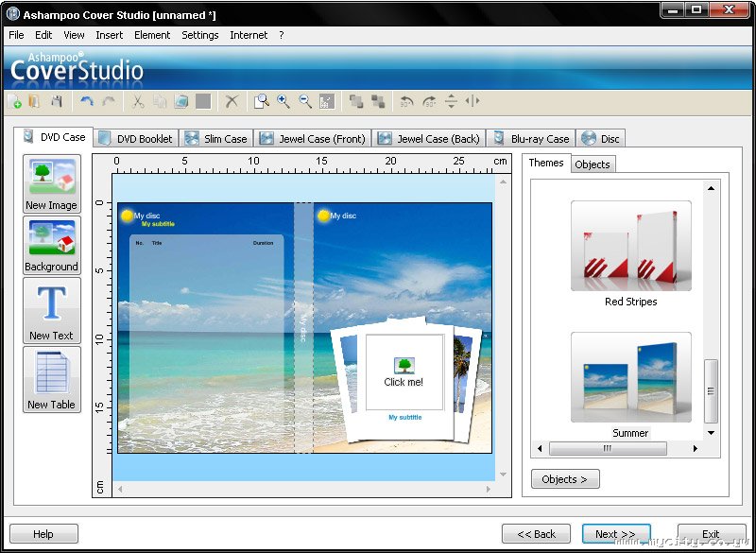Add a New Image to cover

tap(51, 184)
